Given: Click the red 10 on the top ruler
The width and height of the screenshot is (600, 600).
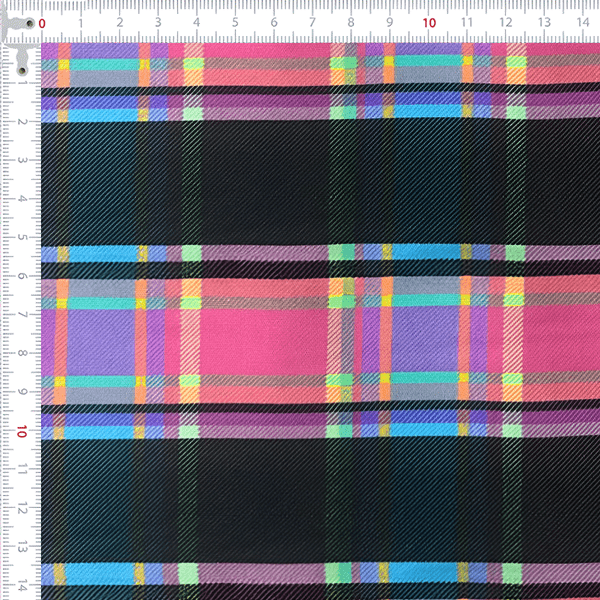Looking at the screenshot, I should (x=429, y=23).
